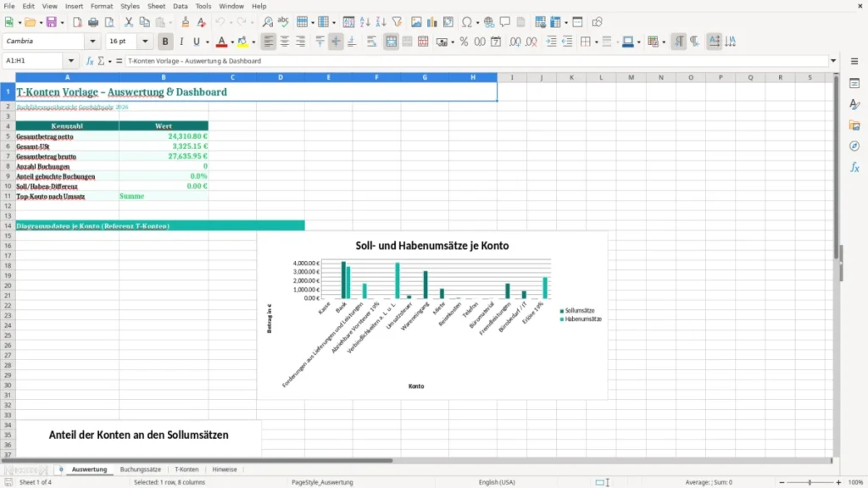Adjust the zoom slider in status bar

[x=810, y=482]
